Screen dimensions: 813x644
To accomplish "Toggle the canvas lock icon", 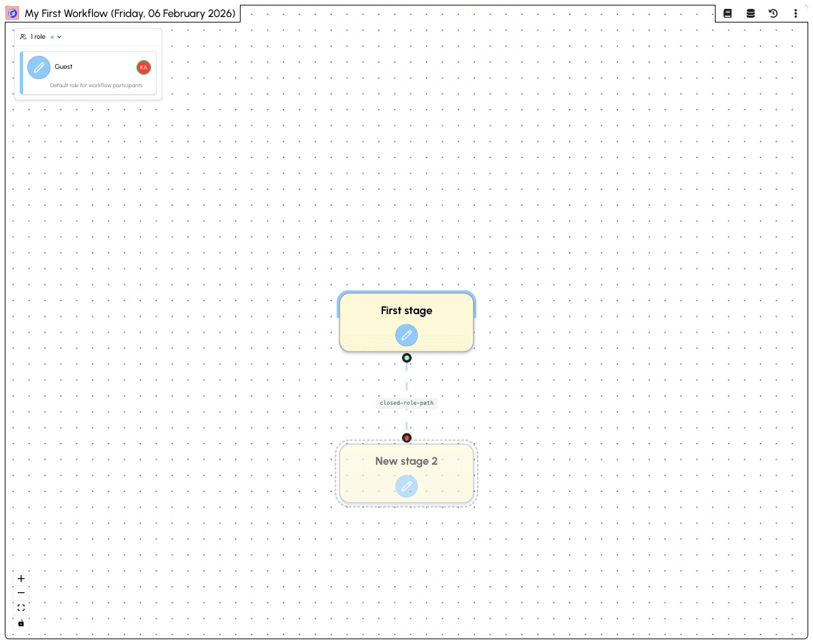I will (x=21, y=622).
